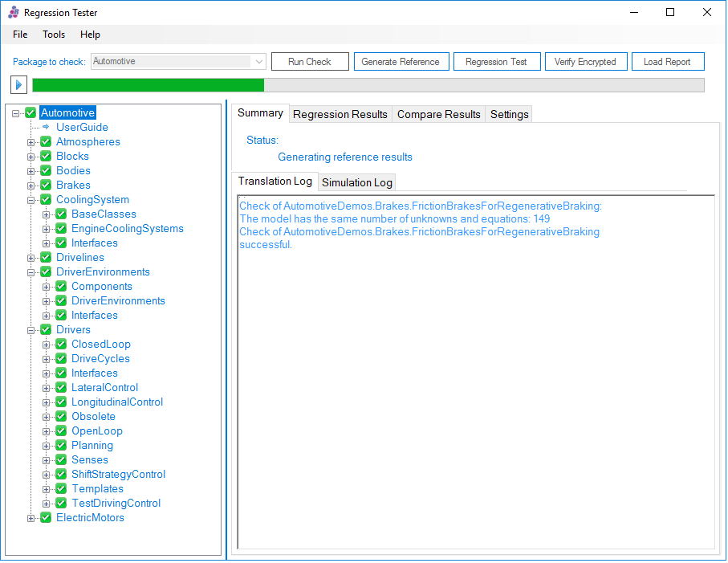Switch to the Summary tab

click(x=261, y=113)
